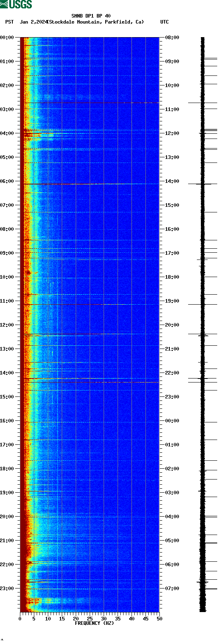This screenshot has height=644, width=220.
Task: Click the PST '23:00' time label
Action: pos(7,589)
